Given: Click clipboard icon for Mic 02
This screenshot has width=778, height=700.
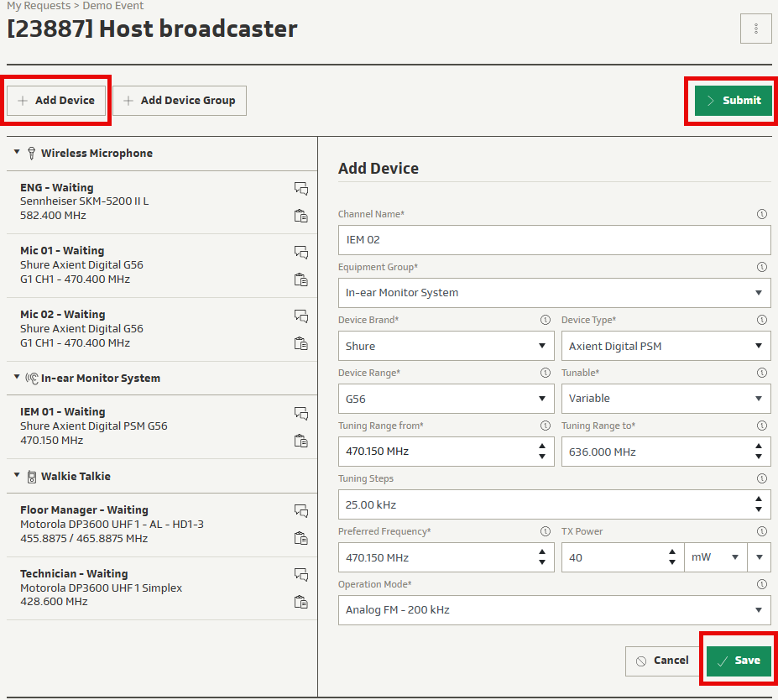Looking at the screenshot, I should pos(300,343).
